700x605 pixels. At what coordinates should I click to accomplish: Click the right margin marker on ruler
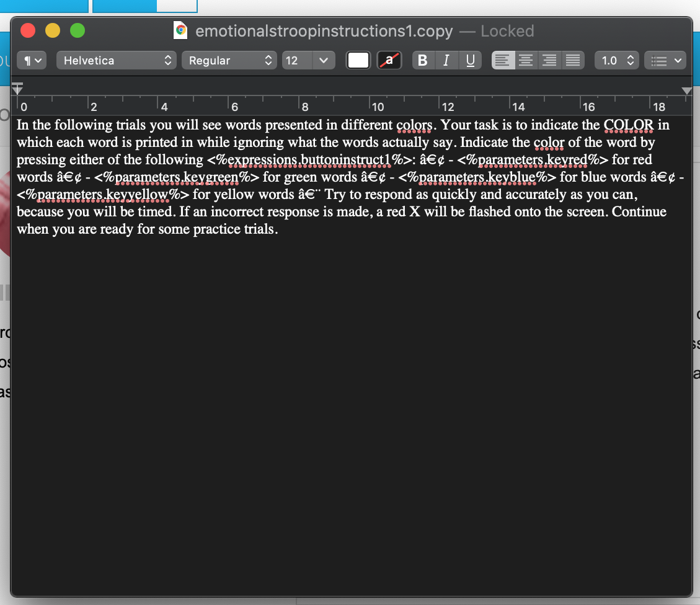(x=686, y=91)
